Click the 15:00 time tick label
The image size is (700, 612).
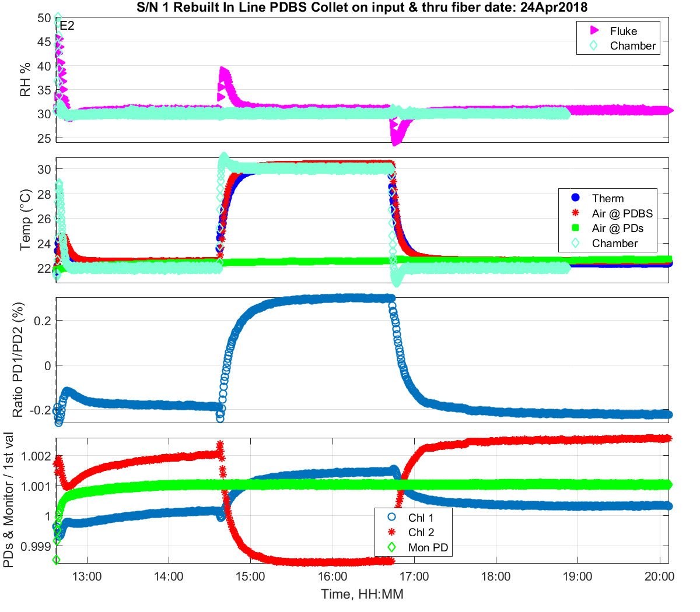click(251, 576)
